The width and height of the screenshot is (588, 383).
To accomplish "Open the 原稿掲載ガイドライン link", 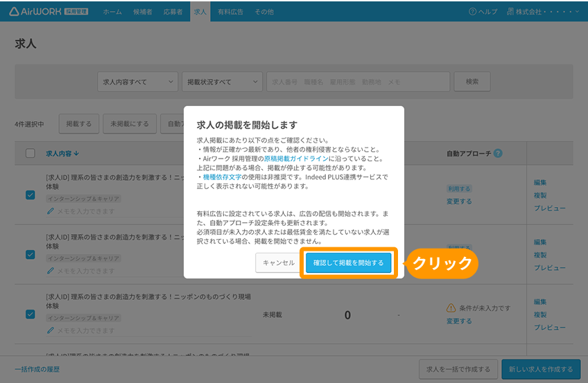I will [296, 159].
